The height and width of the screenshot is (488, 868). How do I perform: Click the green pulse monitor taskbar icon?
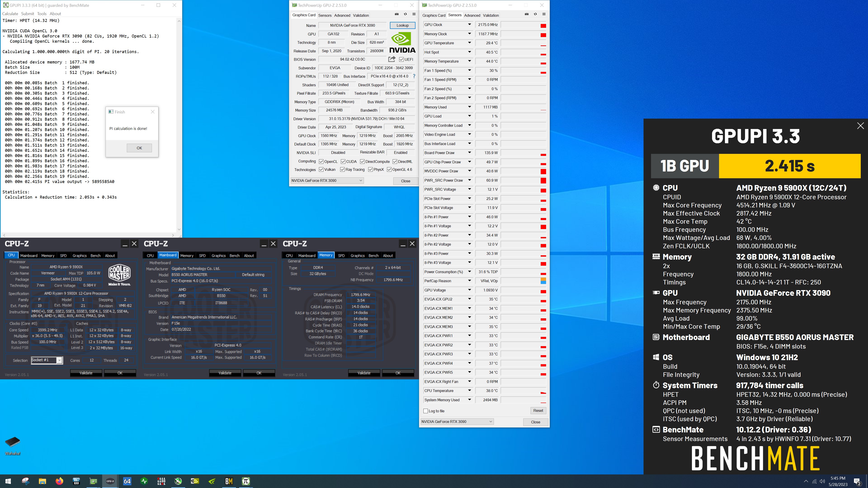tap(144, 481)
